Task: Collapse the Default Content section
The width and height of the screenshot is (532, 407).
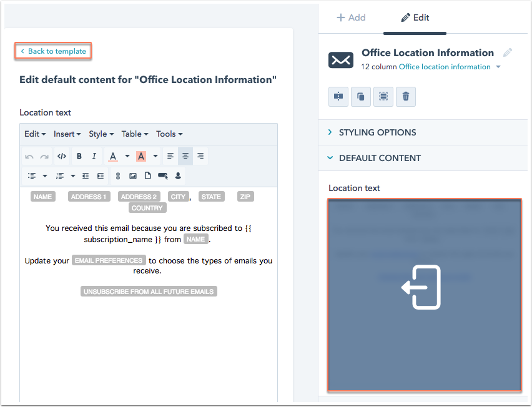Action: click(380, 158)
